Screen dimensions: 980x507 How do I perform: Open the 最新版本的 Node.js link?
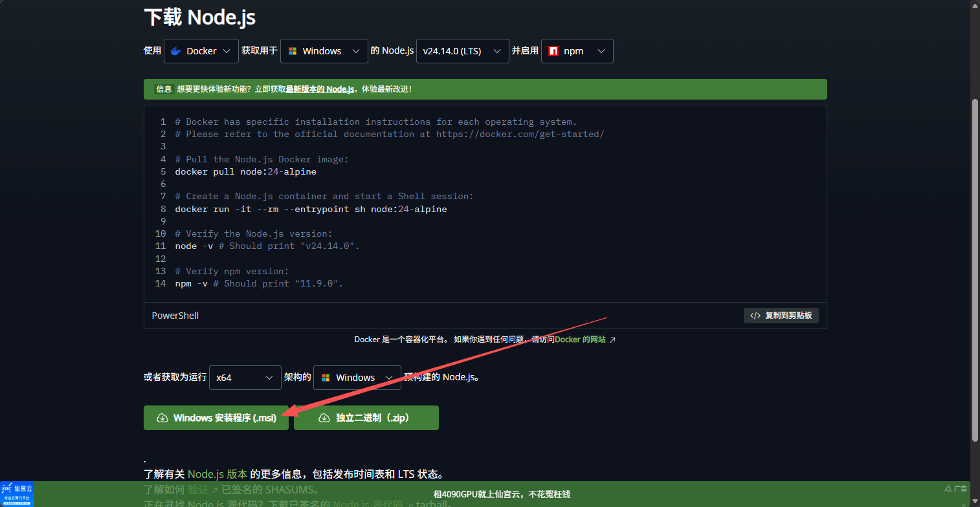[x=320, y=89]
